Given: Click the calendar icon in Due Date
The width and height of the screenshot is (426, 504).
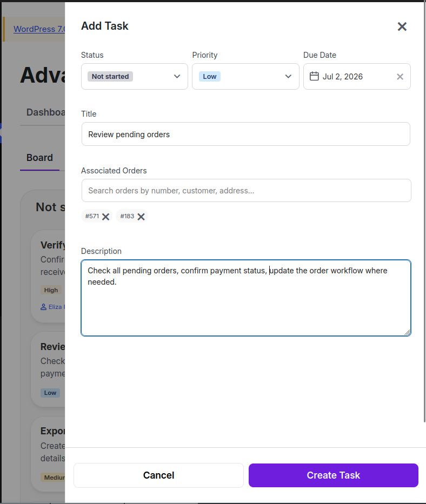Looking at the screenshot, I should tap(314, 77).
